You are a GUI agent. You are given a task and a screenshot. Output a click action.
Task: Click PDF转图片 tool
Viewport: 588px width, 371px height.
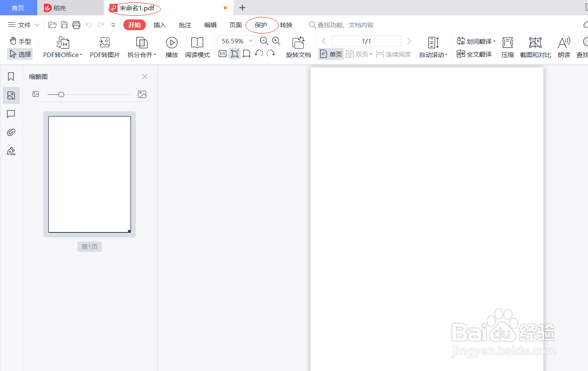pos(105,47)
